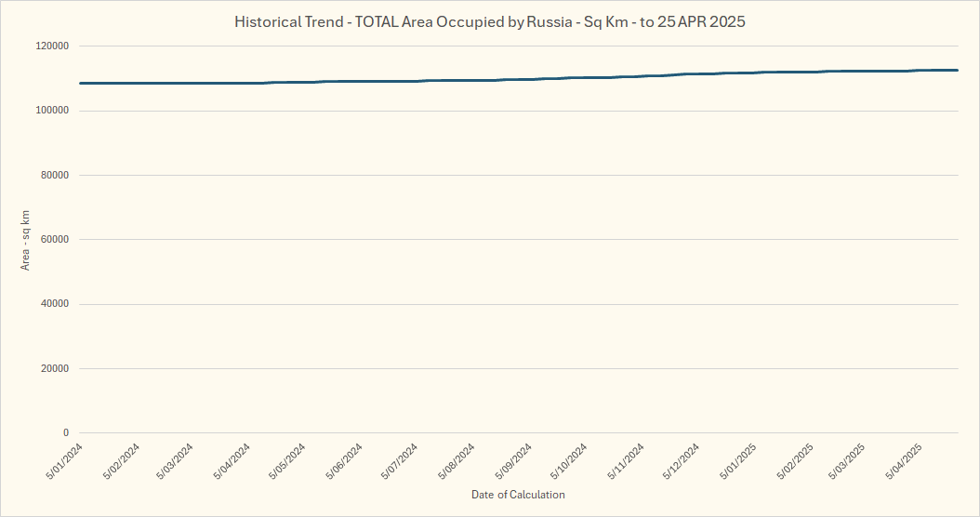Select the 5/02/2025 date label
This screenshot has width=980, height=517.
(794, 461)
